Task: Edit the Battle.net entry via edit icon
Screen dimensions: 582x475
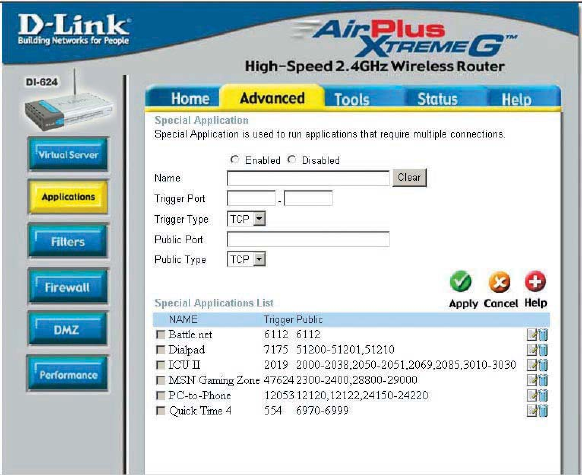Action: (x=532, y=335)
